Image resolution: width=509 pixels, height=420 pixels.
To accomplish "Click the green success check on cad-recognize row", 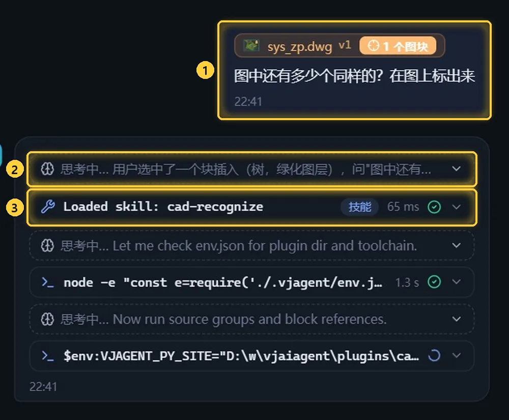I will 434,207.
